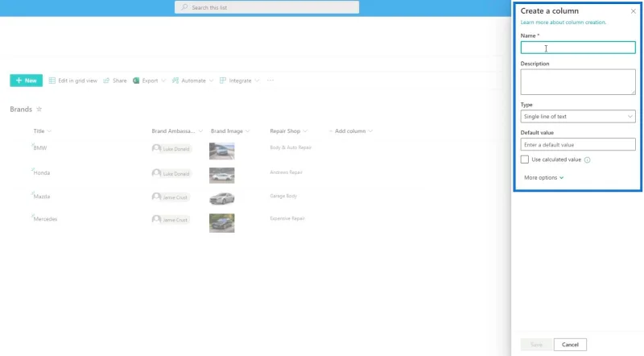The width and height of the screenshot is (644, 356).
Task: Open the Repair Shop column menu
Action: pyautogui.click(x=288, y=131)
